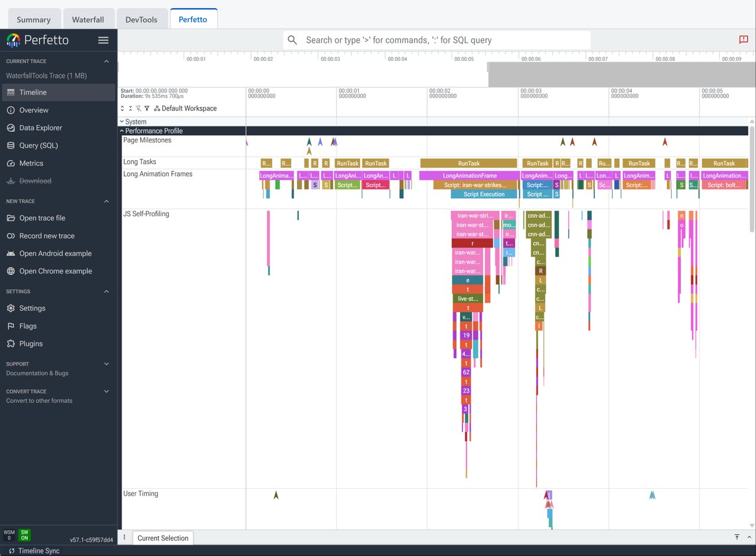This screenshot has width=756, height=556.
Task: Click the search or command input field
Action: tap(437, 40)
